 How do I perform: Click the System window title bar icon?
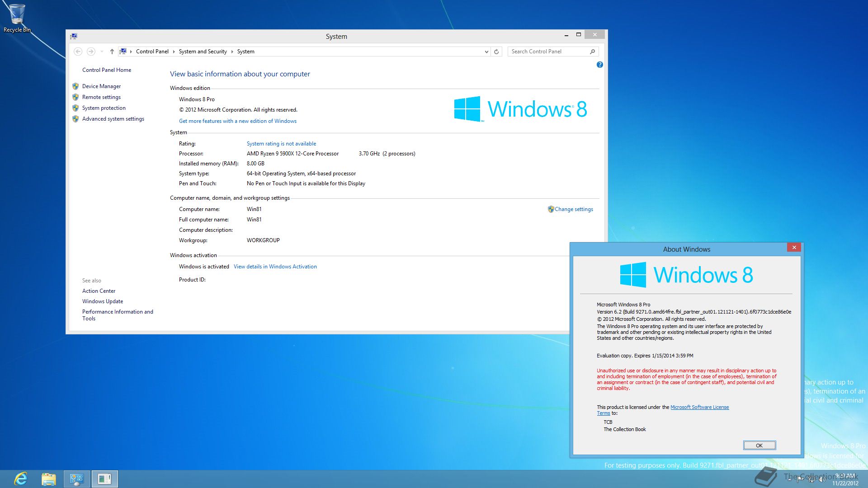pos(74,36)
